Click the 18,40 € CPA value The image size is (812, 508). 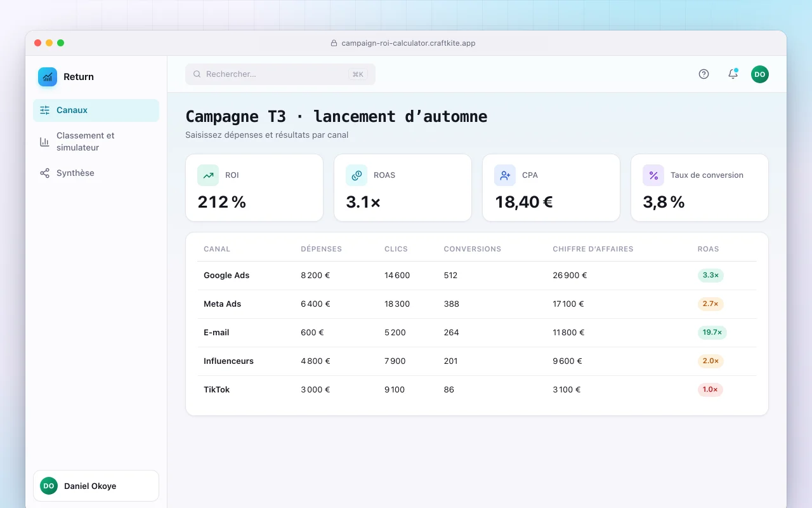(524, 202)
